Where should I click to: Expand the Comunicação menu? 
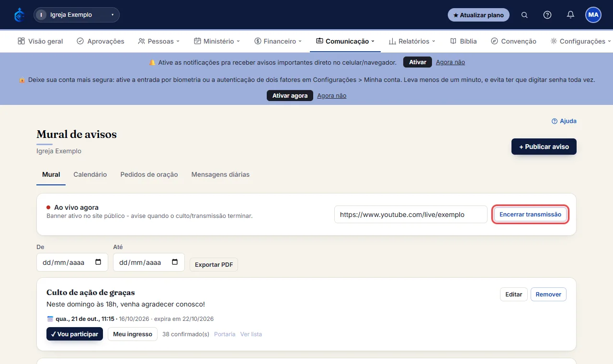[x=345, y=41]
